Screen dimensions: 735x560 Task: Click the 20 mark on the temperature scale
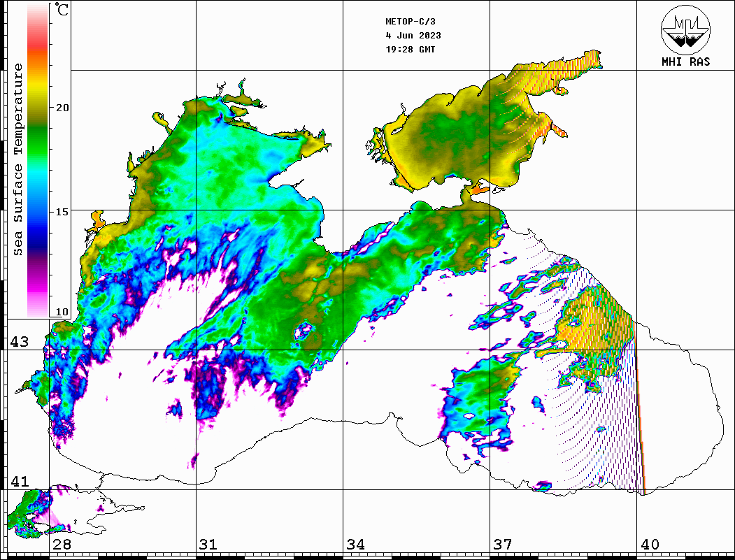(62, 108)
